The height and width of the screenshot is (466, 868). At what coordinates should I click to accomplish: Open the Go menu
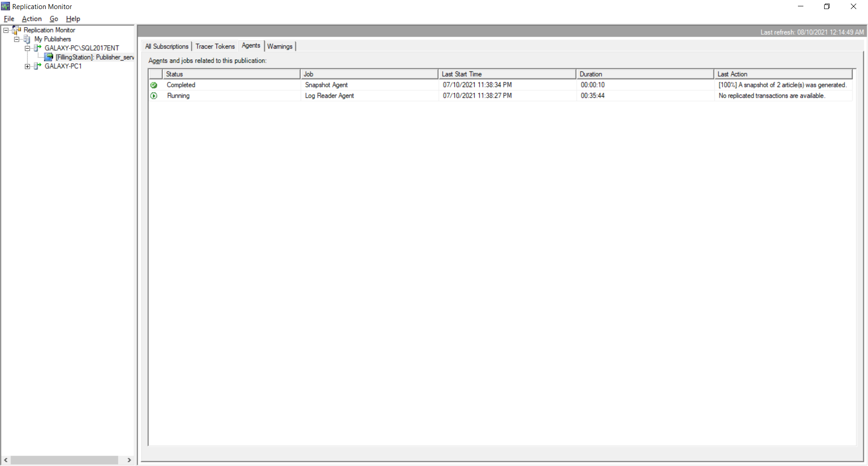coord(54,19)
